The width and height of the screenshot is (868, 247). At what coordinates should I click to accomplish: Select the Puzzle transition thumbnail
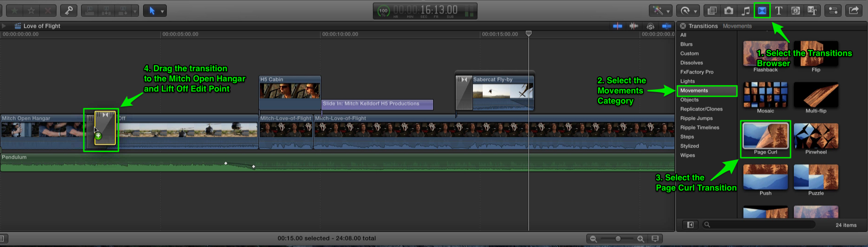point(816,177)
